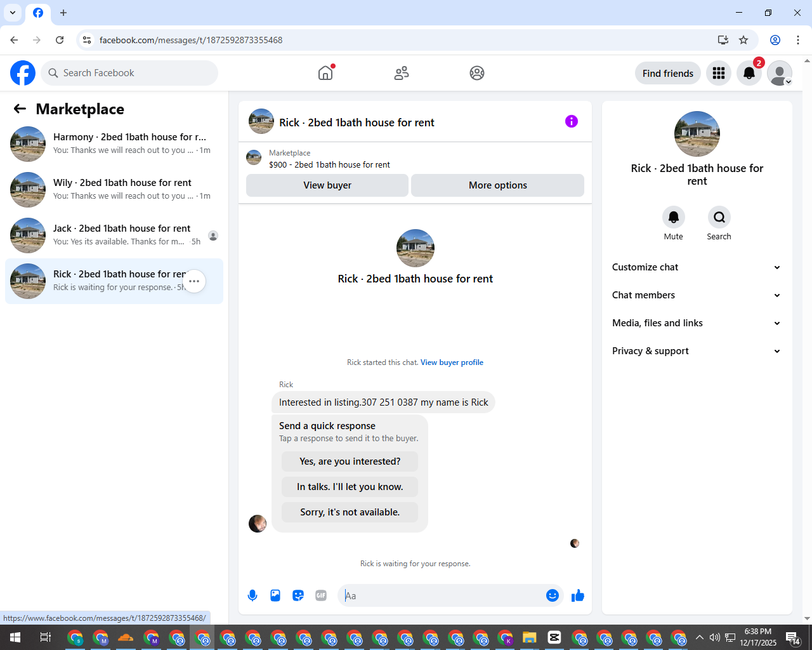
Task: Open the tab search dropdown arrow
Action: pos(13,13)
